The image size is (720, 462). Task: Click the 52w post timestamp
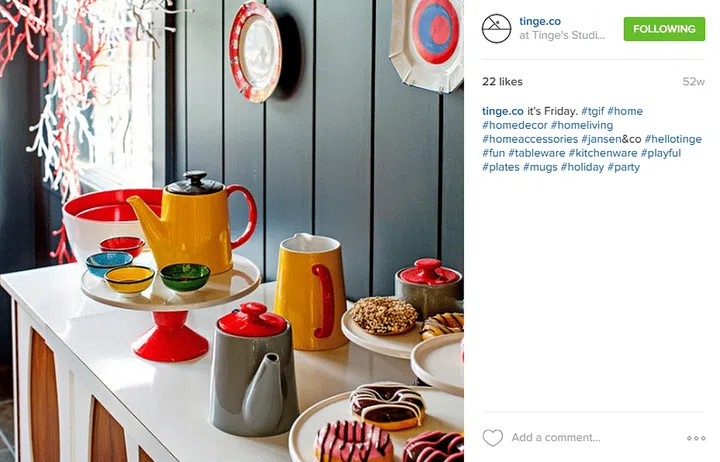[693, 82]
